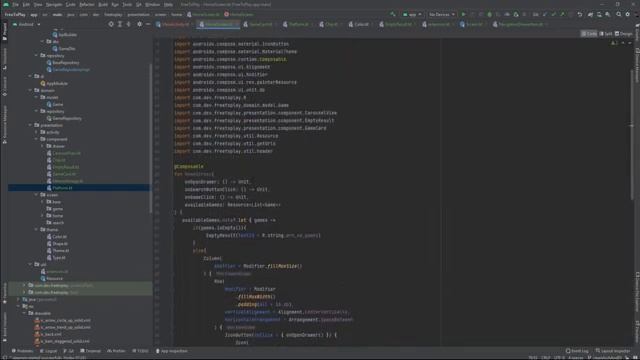Switch editor to Design view mode

(x=624, y=34)
